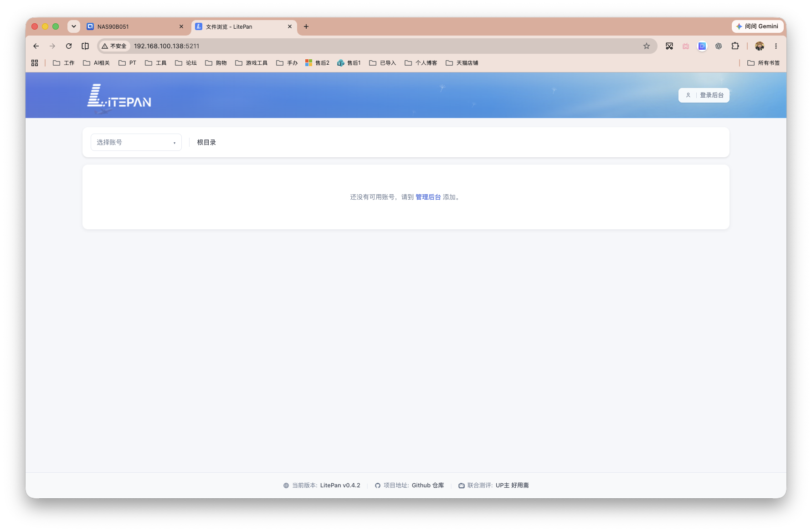Click the LitePan logo in header
This screenshot has width=812, height=532.
pyautogui.click(x=119, y=96)
